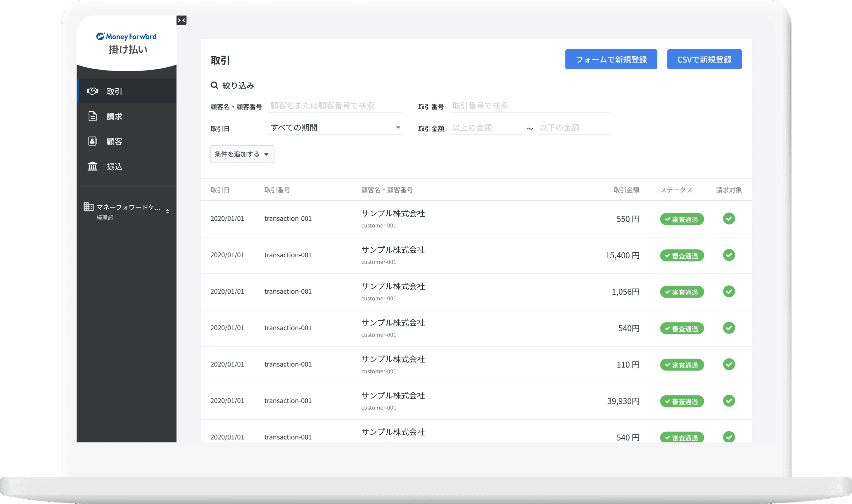Click the Money Forward logo
The height and width of the screenshot is (504, 852).
coord(126,37)
